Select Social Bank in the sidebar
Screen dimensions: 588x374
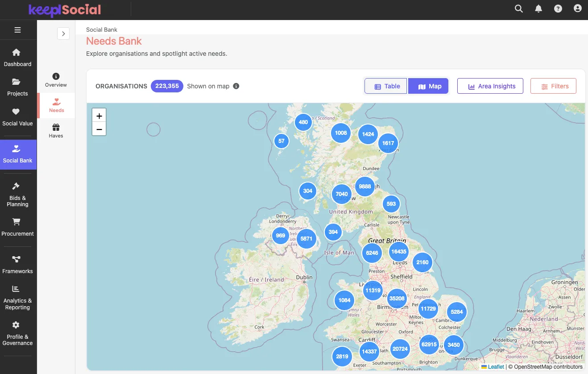(18, 154)
